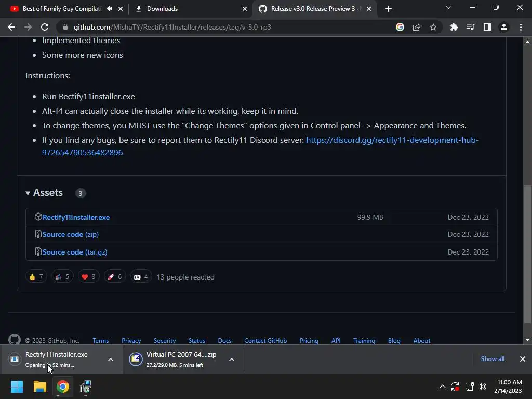Download Rectify11Installer.exe asset
The width and height of the screenshot is (532, 399).
(76, 217)
